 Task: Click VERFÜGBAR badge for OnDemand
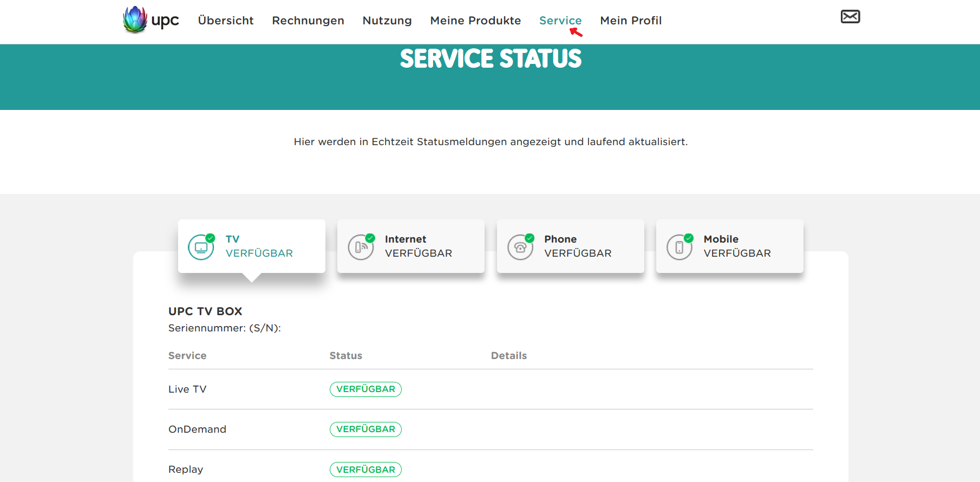coord(365,429)
